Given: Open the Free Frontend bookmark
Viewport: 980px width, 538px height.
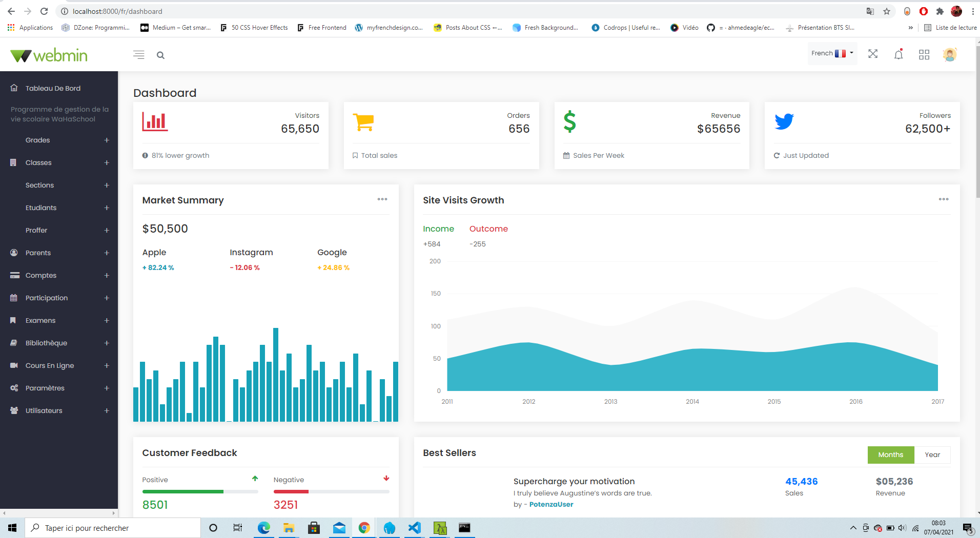Looking at the screenshot, I should point(322,28).
